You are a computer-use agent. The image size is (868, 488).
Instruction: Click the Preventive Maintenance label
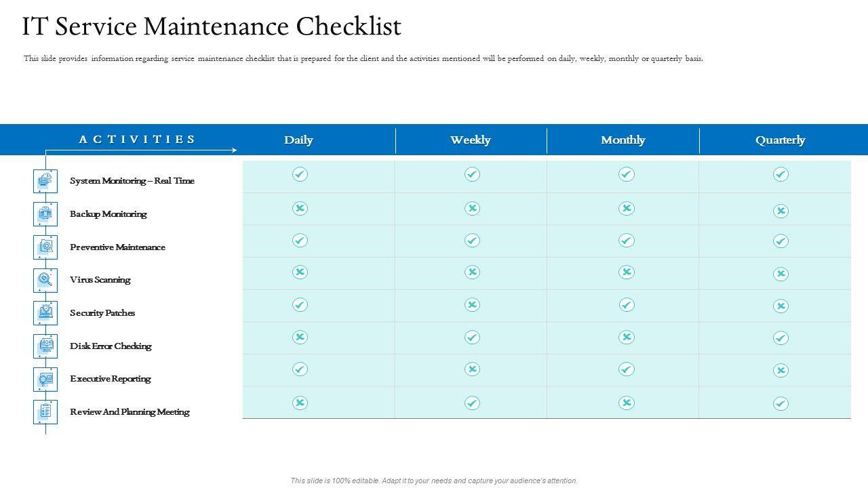pyautogui.click(x=117, y=247)
